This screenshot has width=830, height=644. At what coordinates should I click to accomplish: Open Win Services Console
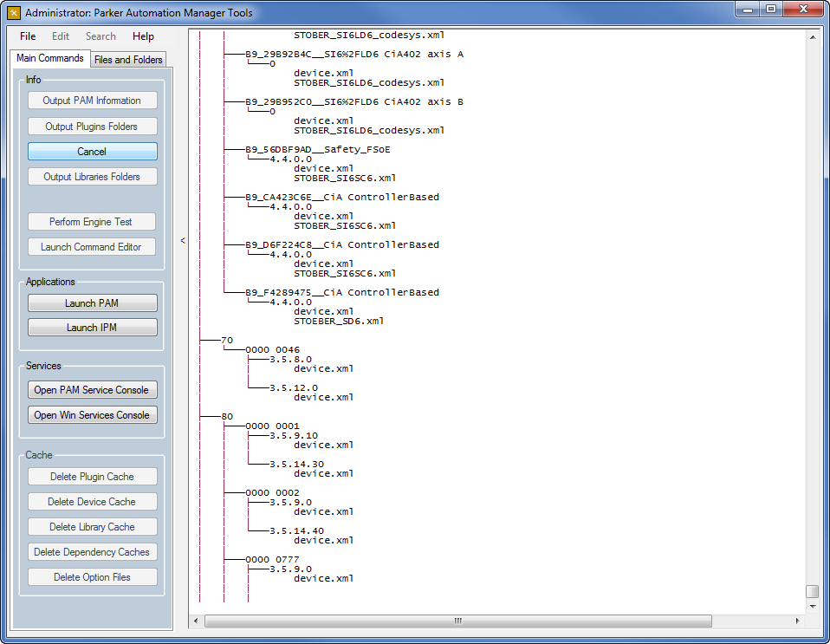(92, 415)
